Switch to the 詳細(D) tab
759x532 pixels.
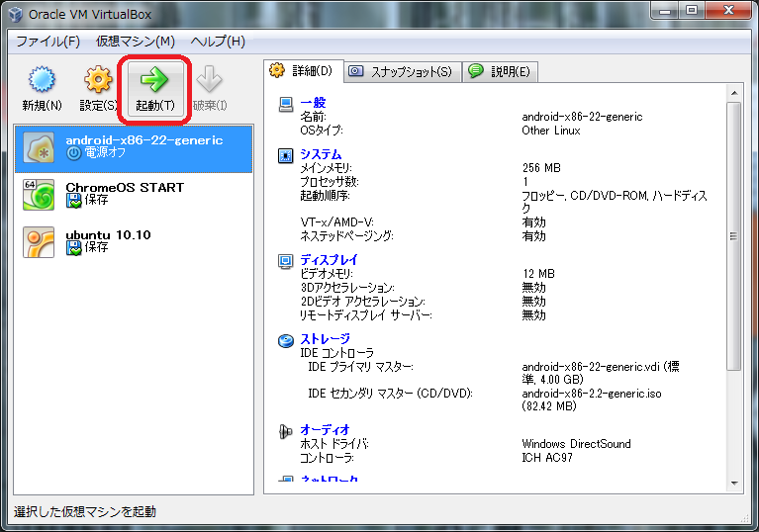[x=304, y=71]
